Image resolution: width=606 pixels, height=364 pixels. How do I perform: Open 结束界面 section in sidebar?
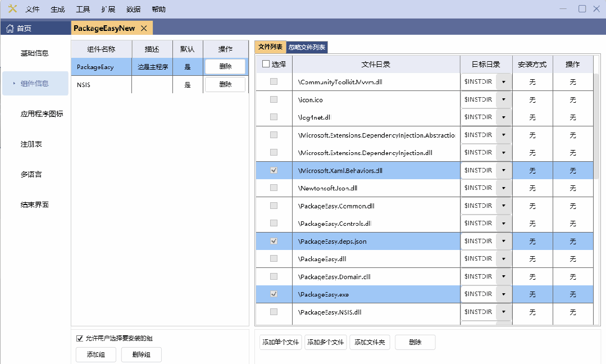[35, 204]
